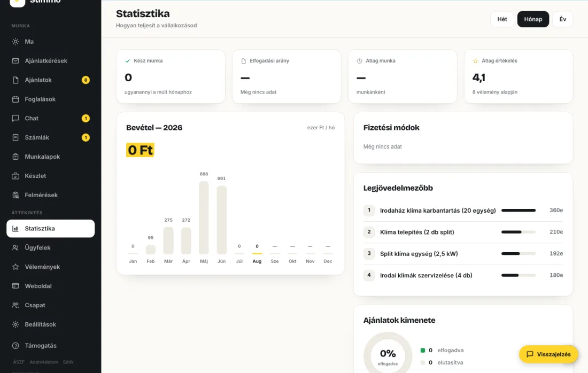Click the Irodai klímák szervizelése (4 db) row
The width and height of the screenshot is (588, 373).
463,276
